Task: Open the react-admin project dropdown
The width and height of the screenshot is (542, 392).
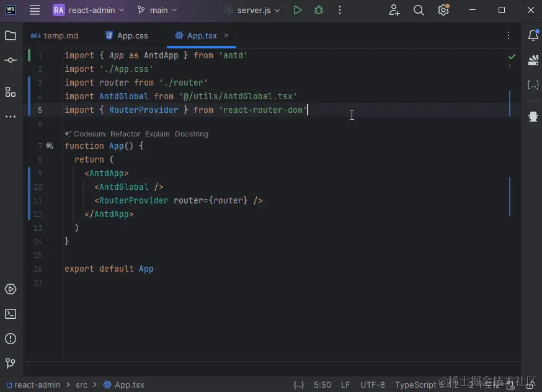Action: (x=89, y=10)
